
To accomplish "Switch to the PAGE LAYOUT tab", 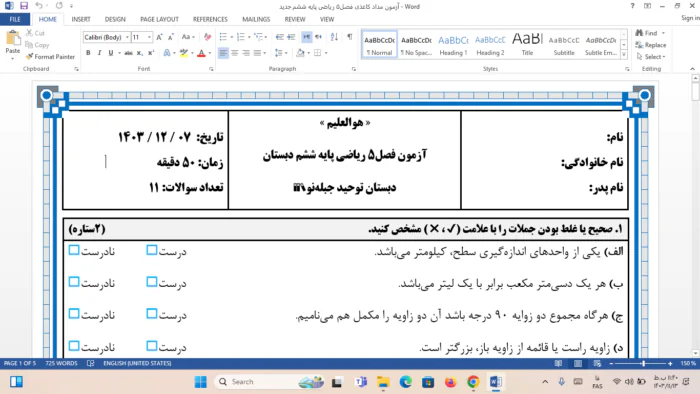I will [159, 19].
